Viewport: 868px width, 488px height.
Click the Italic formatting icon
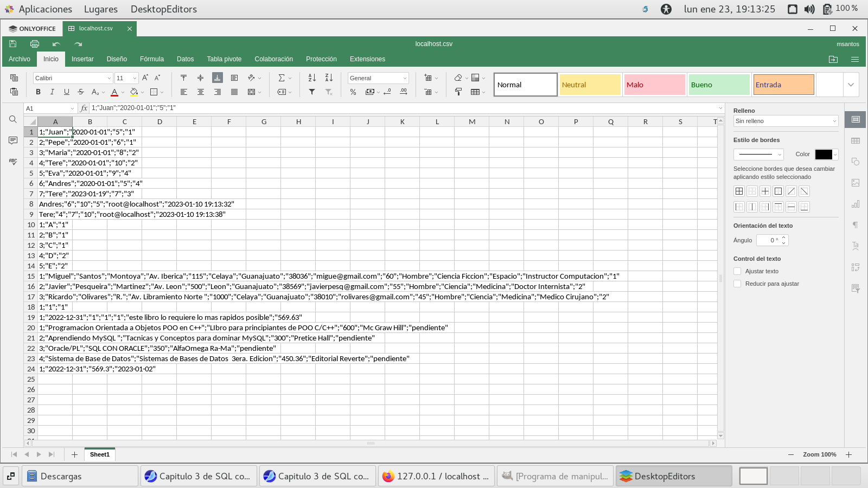(52, 92)
